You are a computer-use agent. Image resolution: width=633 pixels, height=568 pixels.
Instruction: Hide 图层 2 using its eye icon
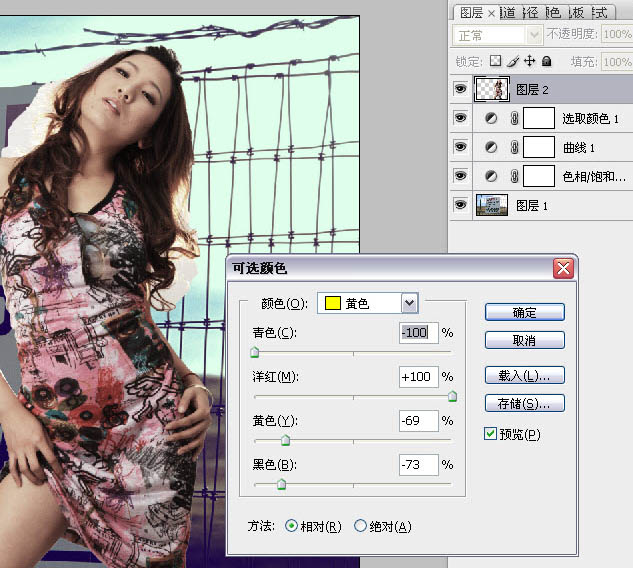pos(461,89)
